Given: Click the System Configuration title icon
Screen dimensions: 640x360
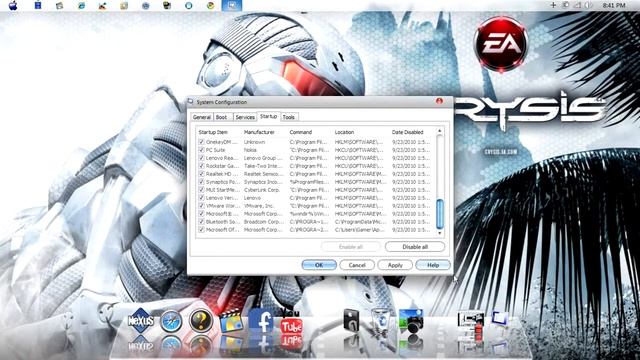Looking at the screenshot, I should pyautogui.click(x=191, y=102).
